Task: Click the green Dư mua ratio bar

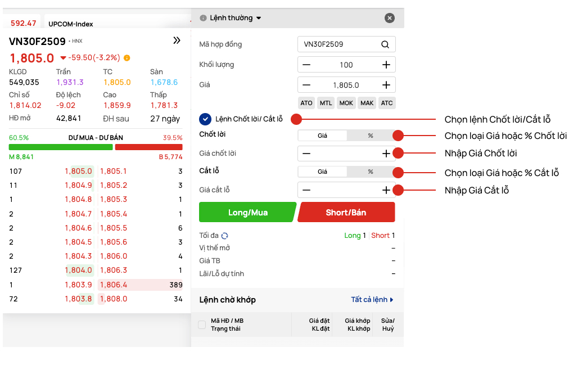Action: [x=61, y=147]
